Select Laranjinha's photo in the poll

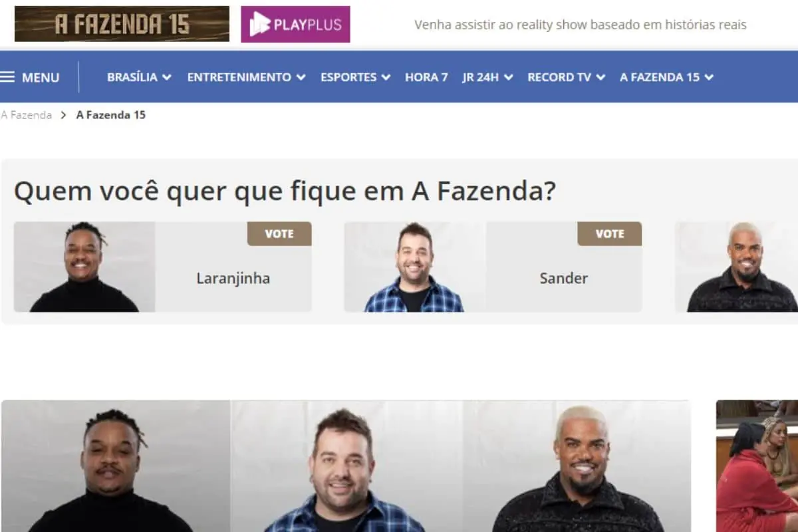pos(84,267)
